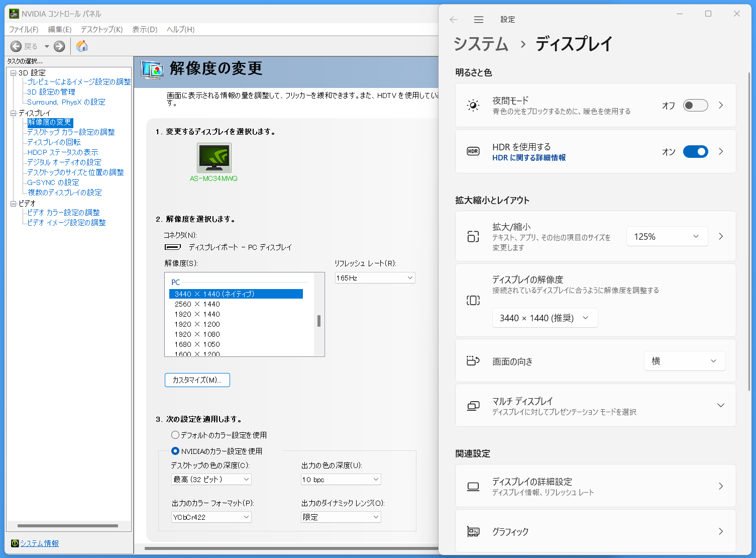Click the NVIDIA back arrow button
Image resolution: width=756 pixels, height=558 pixels.
pos(16,46)
